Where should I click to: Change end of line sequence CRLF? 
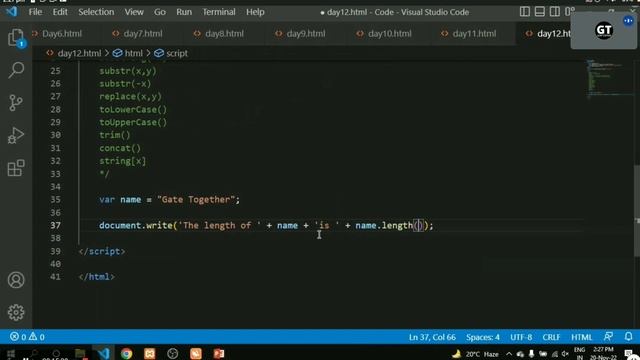tap(551, 337)
